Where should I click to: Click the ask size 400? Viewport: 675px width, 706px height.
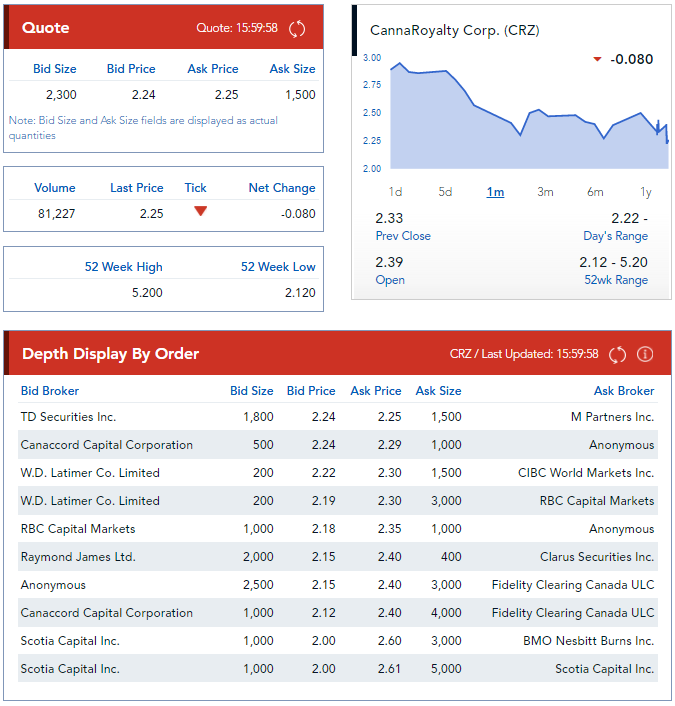pyautogui.click(x=451, y=557)
